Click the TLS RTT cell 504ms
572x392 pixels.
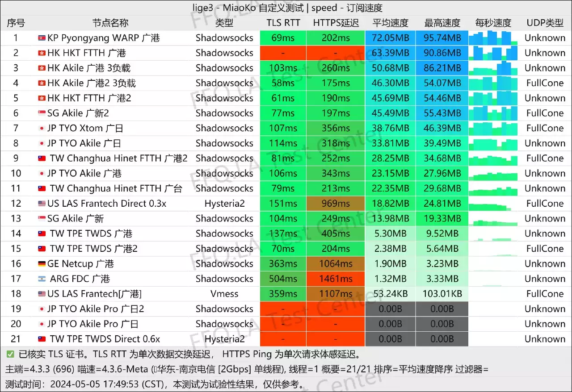(x=283, y=279)
